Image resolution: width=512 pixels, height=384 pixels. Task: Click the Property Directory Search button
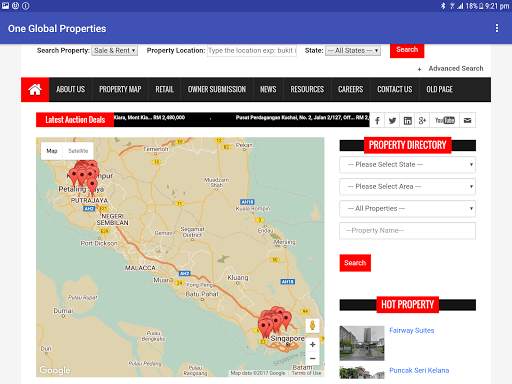[355, 263]
